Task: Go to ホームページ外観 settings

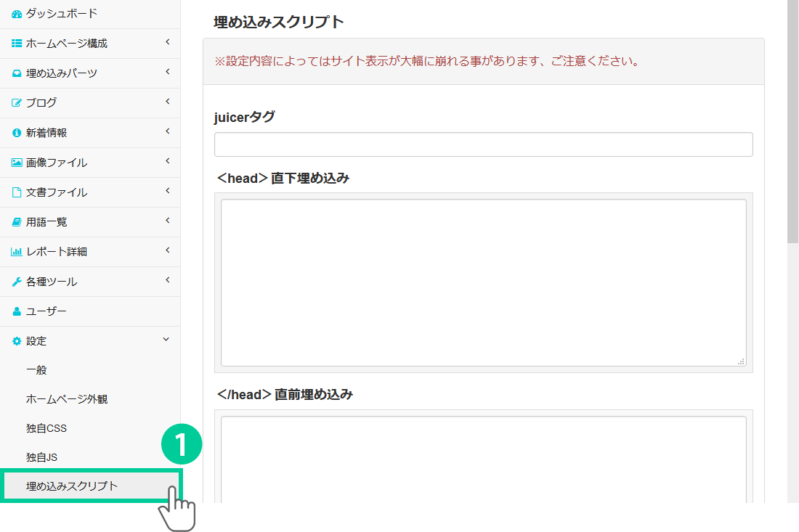Action: click(67, 399)
